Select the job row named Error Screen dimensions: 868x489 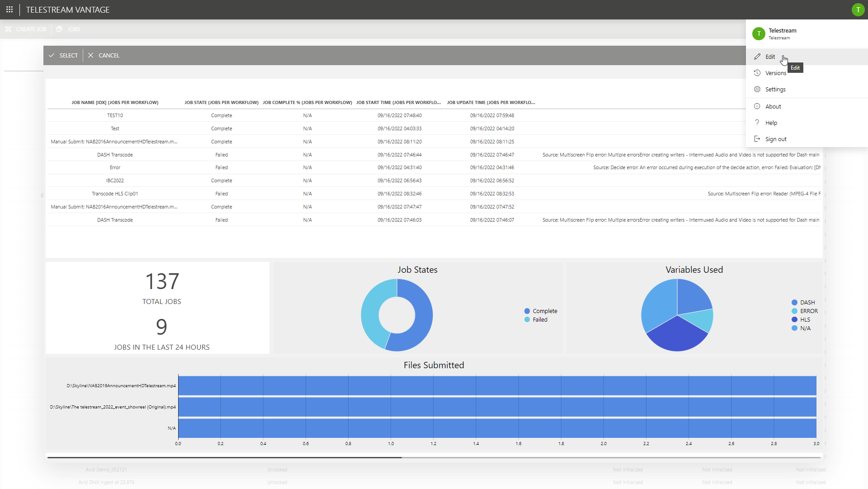(x=434, y=167)
